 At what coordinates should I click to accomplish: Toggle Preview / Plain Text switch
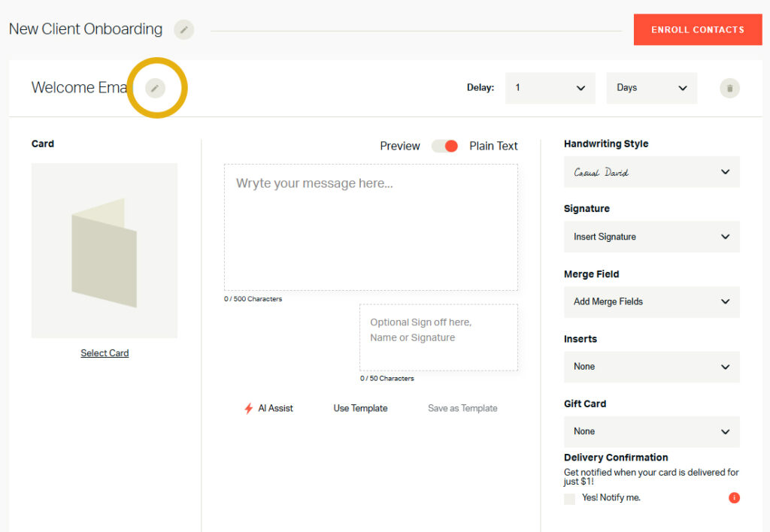[x=444, y=146]
